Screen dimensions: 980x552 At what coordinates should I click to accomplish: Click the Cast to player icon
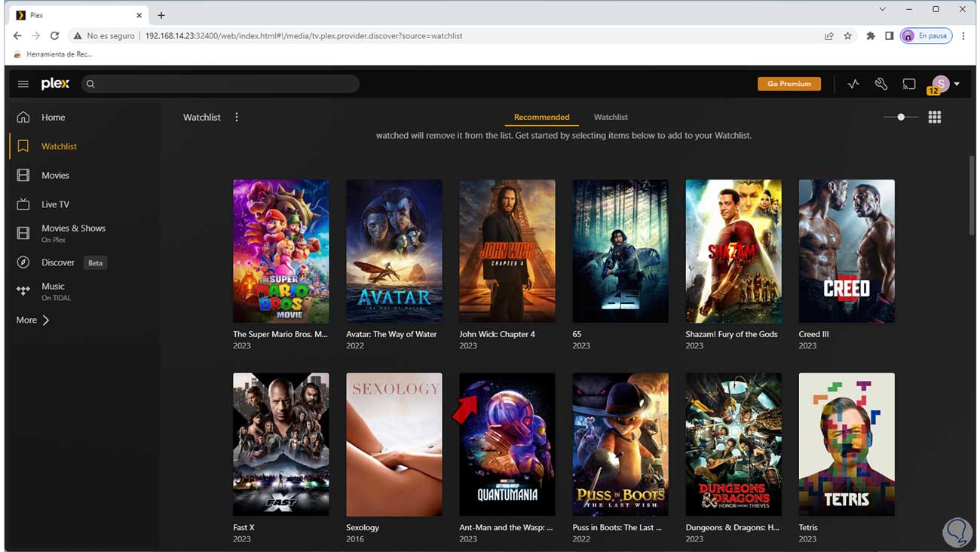(909, 84)
